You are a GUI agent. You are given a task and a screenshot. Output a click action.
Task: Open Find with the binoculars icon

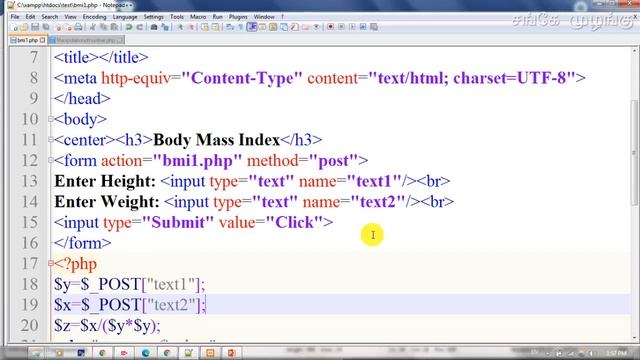(154, 27)
